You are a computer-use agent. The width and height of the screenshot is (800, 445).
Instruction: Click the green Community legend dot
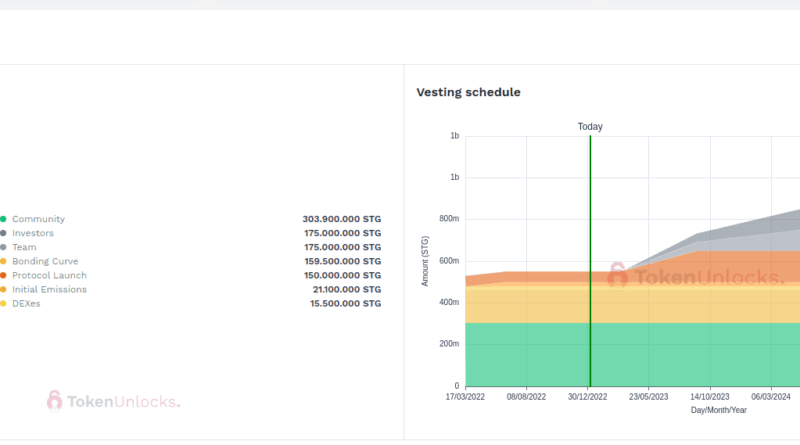(x=3, y=219)
